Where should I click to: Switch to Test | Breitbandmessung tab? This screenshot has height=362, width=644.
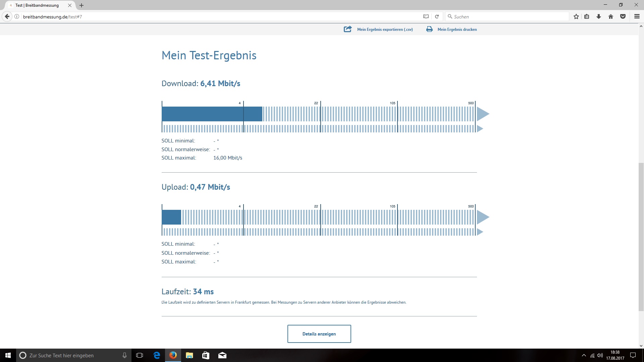coord(37,5)
